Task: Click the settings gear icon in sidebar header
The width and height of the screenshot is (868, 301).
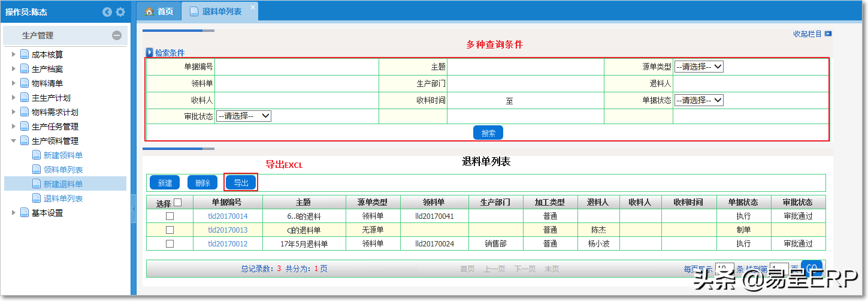Action: coord(120,12)
